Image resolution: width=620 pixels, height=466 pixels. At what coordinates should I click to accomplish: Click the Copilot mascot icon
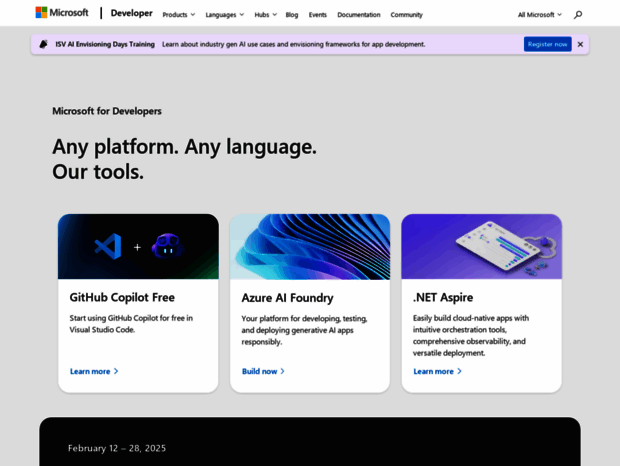(168, 246)
